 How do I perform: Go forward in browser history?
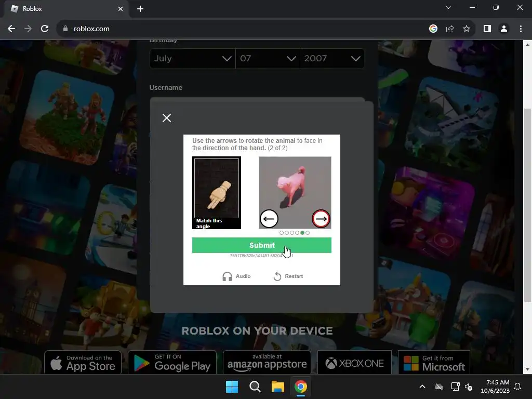pos(28,29)
